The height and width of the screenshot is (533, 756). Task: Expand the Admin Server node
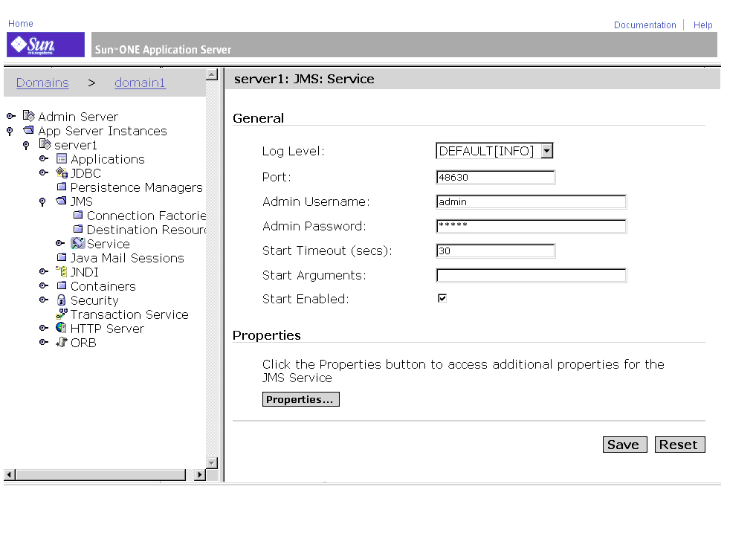point(10,116)
